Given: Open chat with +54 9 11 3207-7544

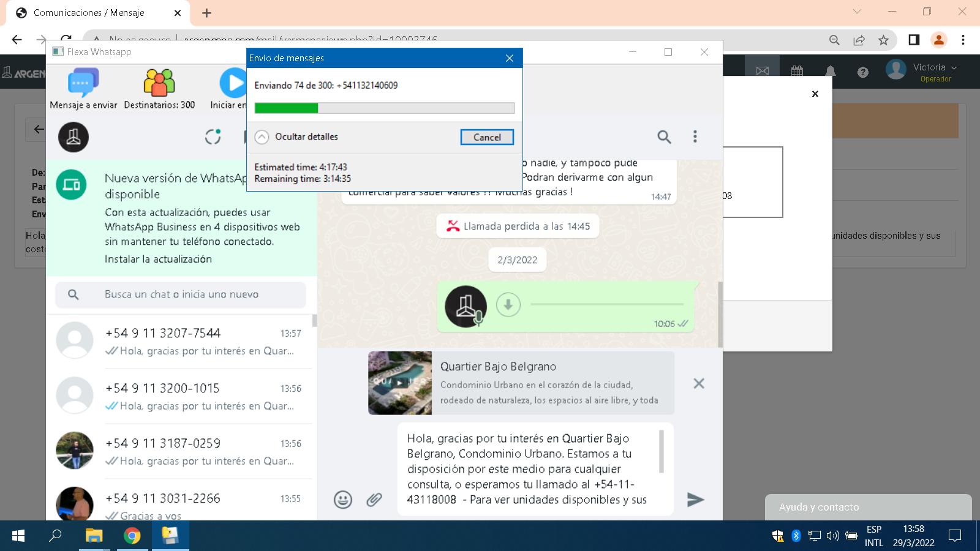Looking at the screenshot, I should pyautogui.click(x=181, y=341).
